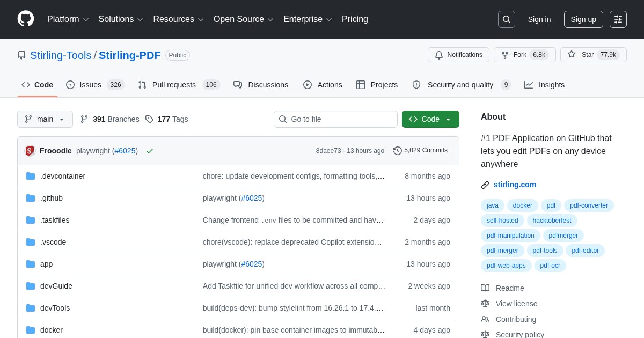The image size is (644, 338).
Task: Expand the Resources menu
Action: point(178,19)
